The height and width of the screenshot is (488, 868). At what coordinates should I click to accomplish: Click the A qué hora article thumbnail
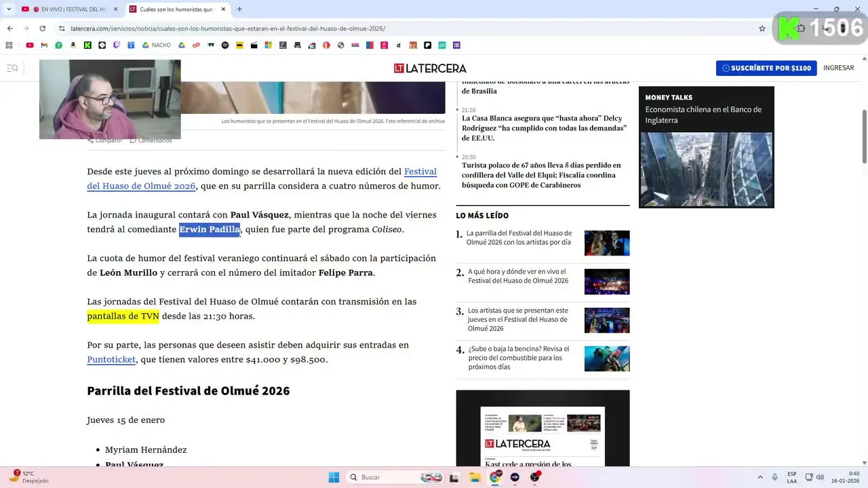[x=607, y=281]
